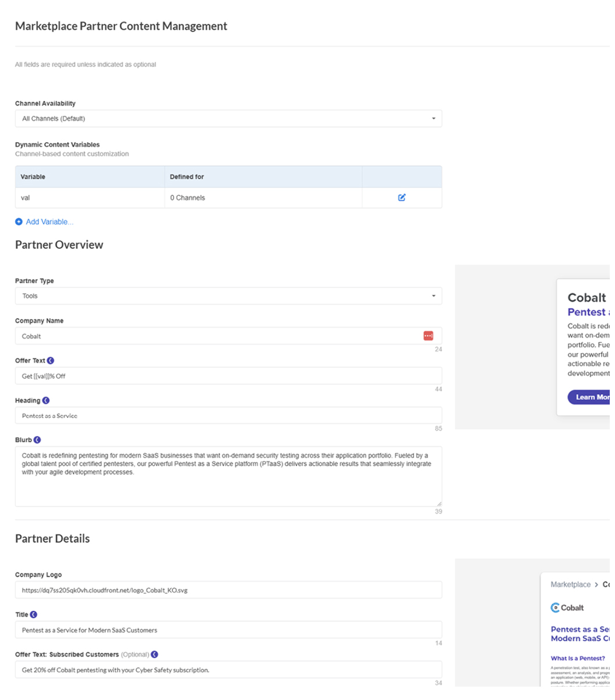This screenshot has height=700, width=615.
Task: Click the info icon next to Offer Text
Action: (x=51, y=361)
